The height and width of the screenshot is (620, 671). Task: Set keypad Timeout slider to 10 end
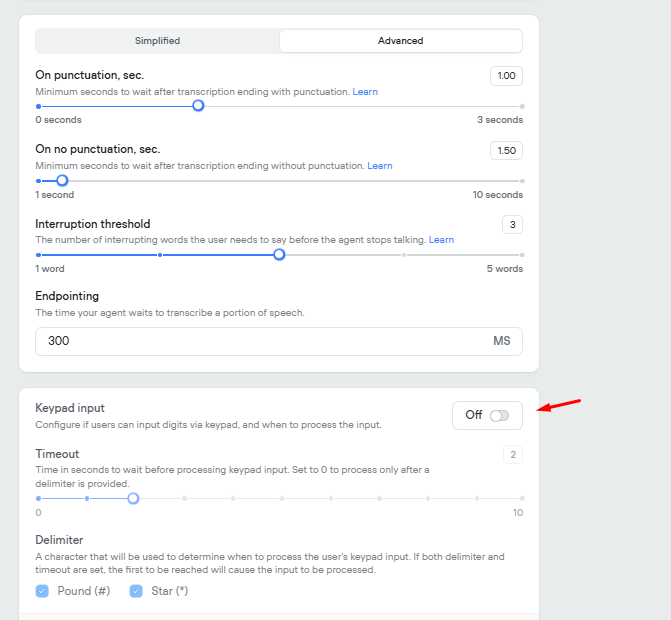(522, 498)
